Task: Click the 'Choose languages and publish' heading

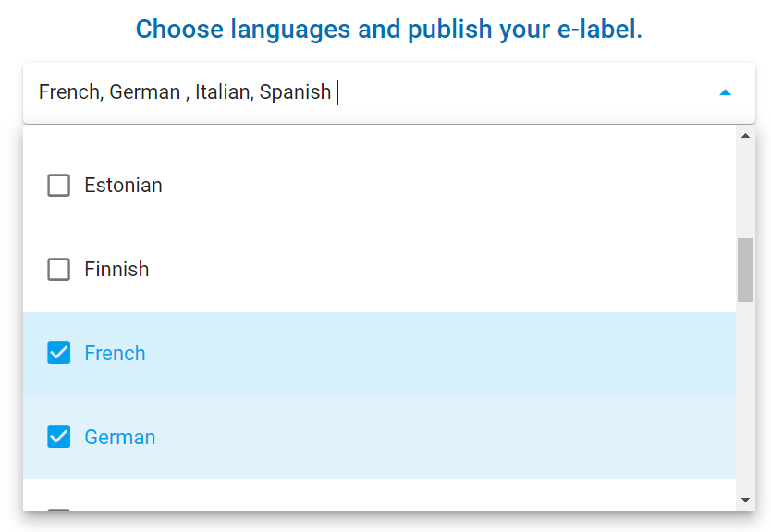Action: click(x=388, y=30)
